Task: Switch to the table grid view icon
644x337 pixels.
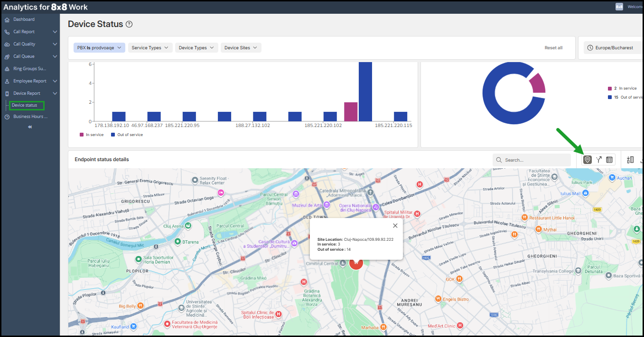Action: click(609, 160)
